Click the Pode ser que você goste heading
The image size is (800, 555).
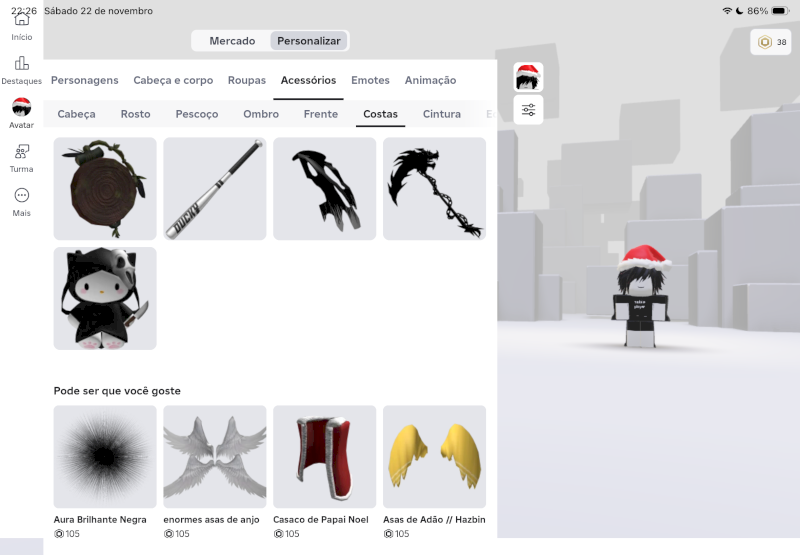point(117,391)
